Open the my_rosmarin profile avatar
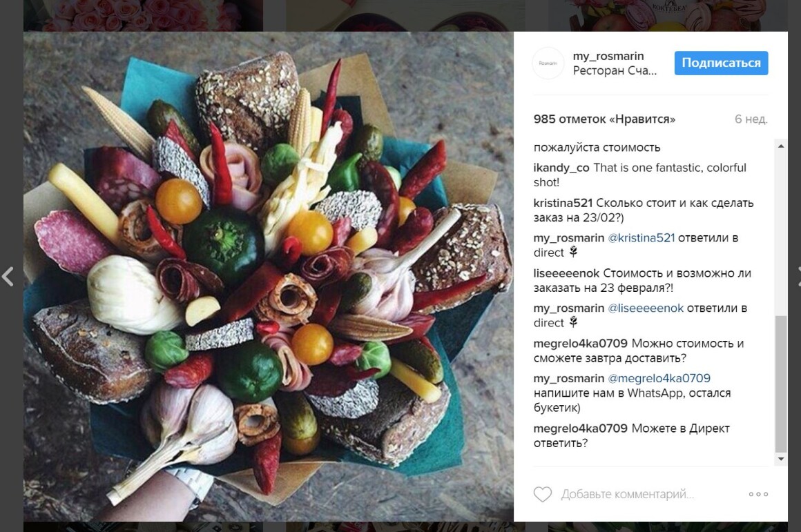Screen dimensions: 801x532 (x=548, y=63)
